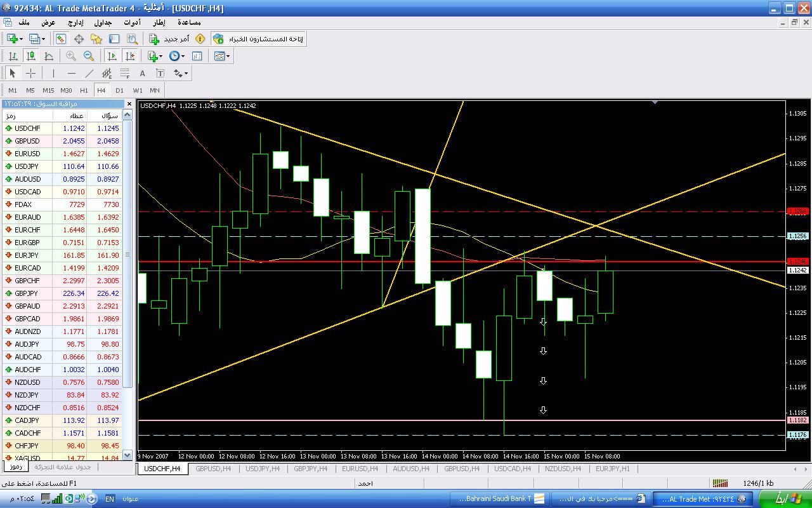
Task: Select the crosshair cursor tool
Action: (30, 73)
